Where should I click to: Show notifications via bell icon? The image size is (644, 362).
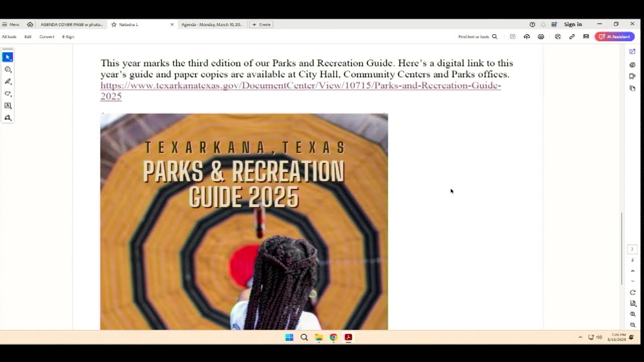point(543,24)
